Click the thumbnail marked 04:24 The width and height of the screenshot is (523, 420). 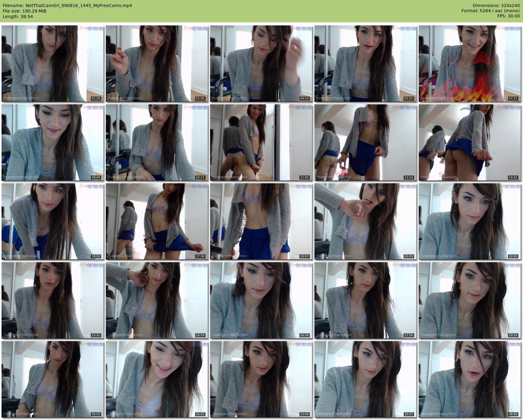tap(261, 64)
